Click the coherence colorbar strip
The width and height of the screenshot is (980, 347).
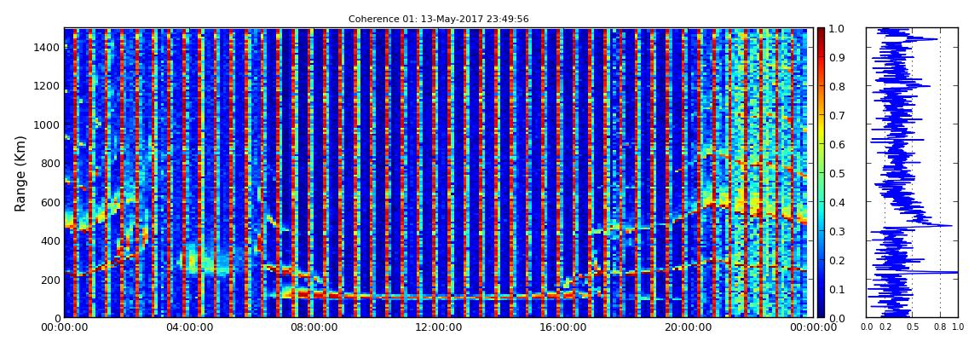[x=821, y=173]
